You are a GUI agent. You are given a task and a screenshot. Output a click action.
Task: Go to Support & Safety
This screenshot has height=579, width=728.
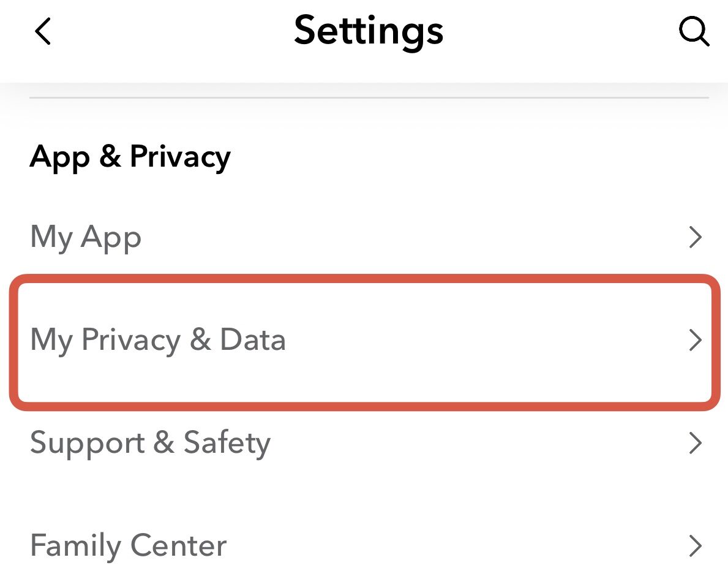coord(150,443)
